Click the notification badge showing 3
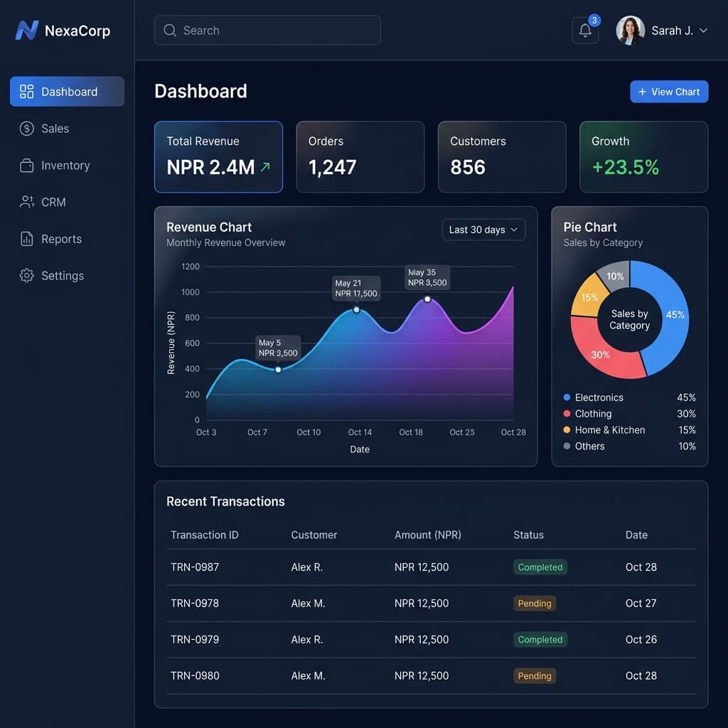The height and width of the screenshot is (728, 728). coord(594,21)
